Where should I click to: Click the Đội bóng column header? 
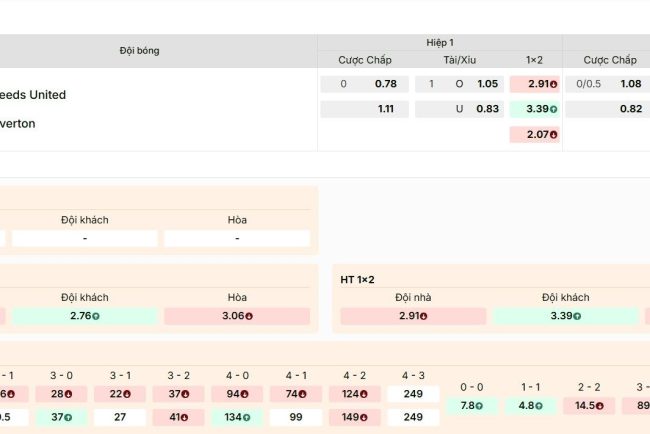pyautogui.click(x=139, y=50)
